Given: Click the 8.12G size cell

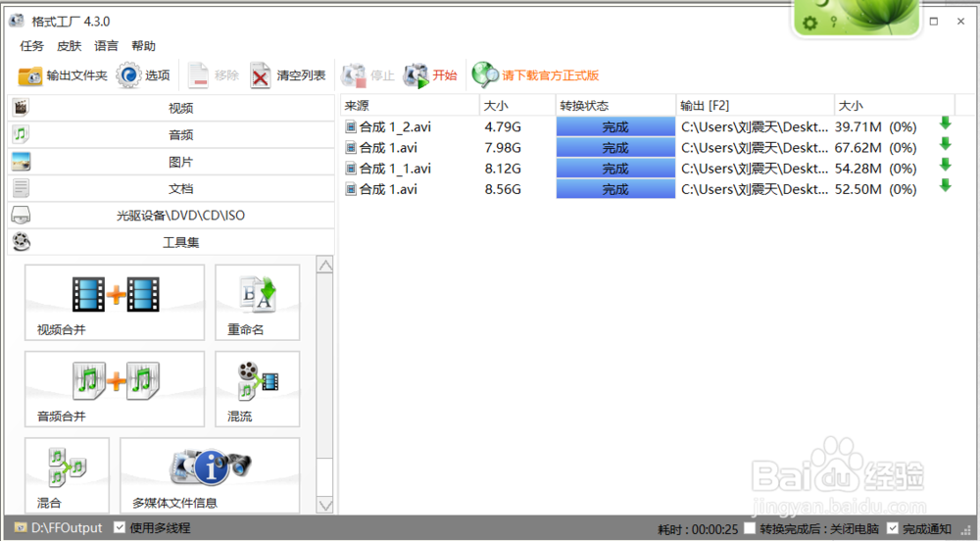Looking at the screenshot, I should [503, 169].
